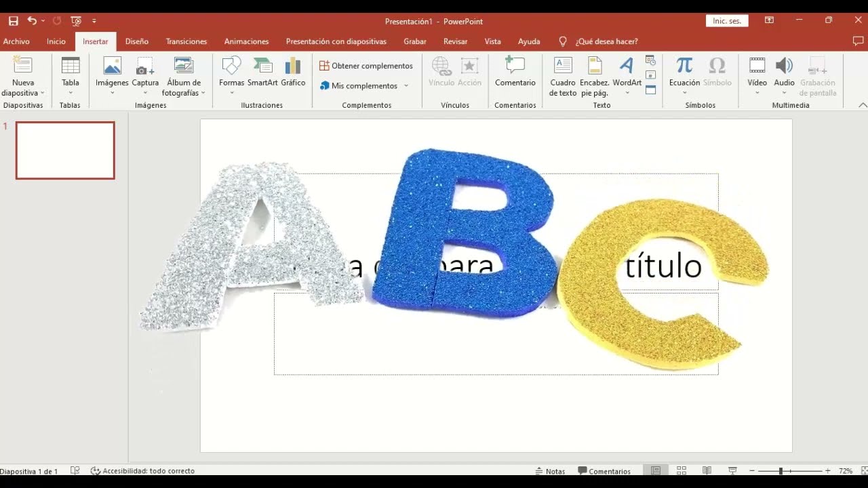Click the zoom out minus button

(752, 471)
